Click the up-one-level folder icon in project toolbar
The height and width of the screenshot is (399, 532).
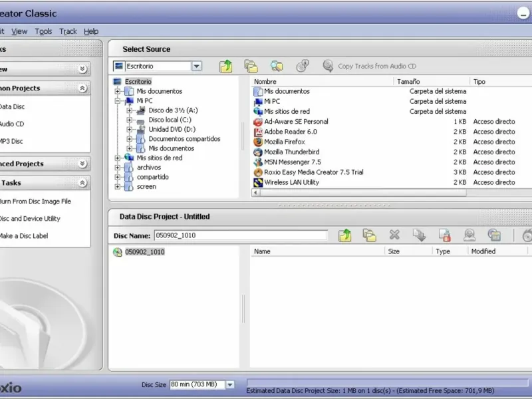tap(344, 235)
